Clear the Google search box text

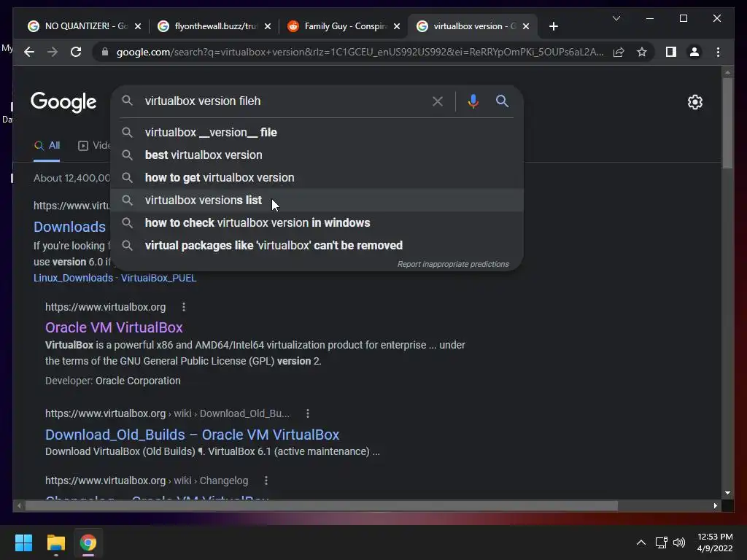[438, 101]
